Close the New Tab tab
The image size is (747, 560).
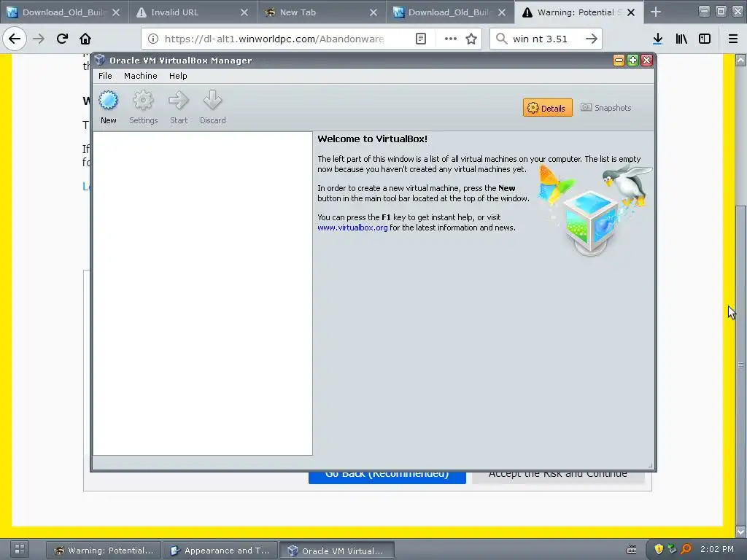[x=373, y=12]
